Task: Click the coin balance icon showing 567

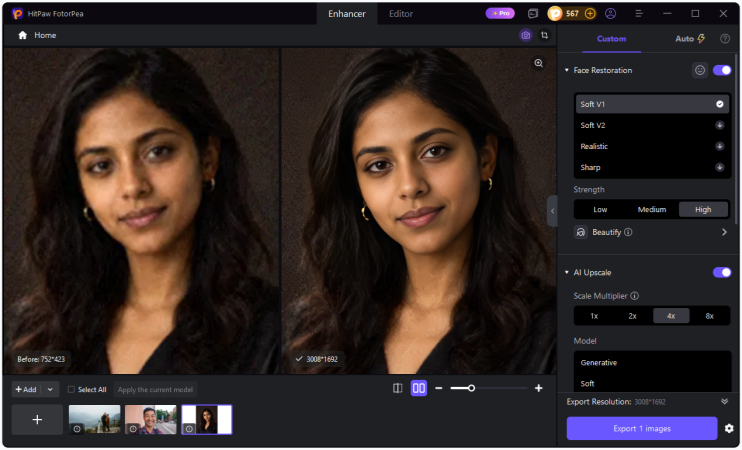Action: [555, 14]
